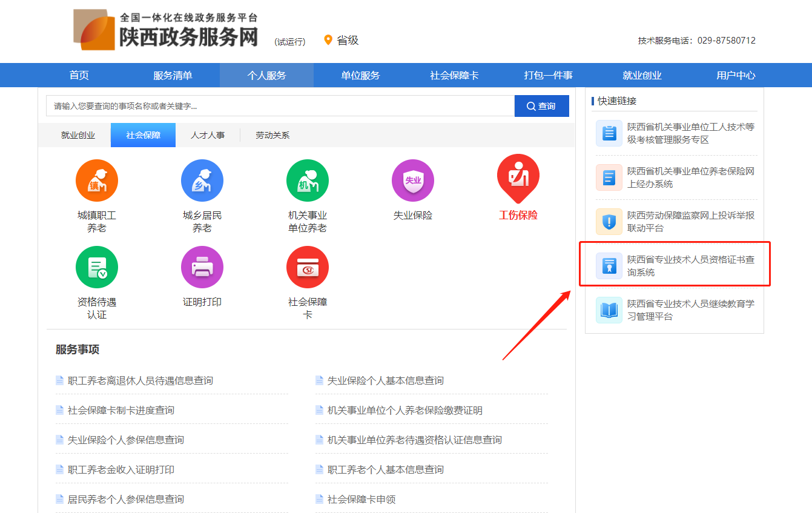Open 陕西省专业技术人员资格证书查询系统 quick link
Image resolution: width=812 pixels, height=513 pixels.
[690, 266]
